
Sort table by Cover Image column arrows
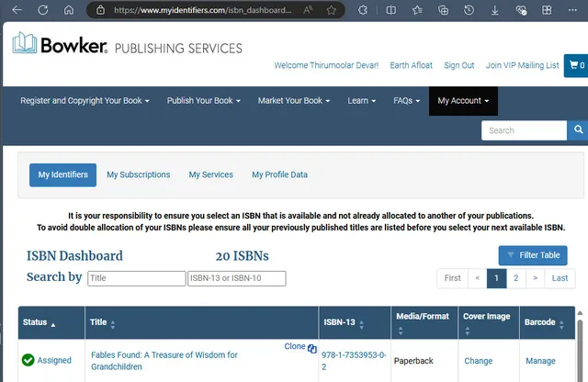coord(468,331)
